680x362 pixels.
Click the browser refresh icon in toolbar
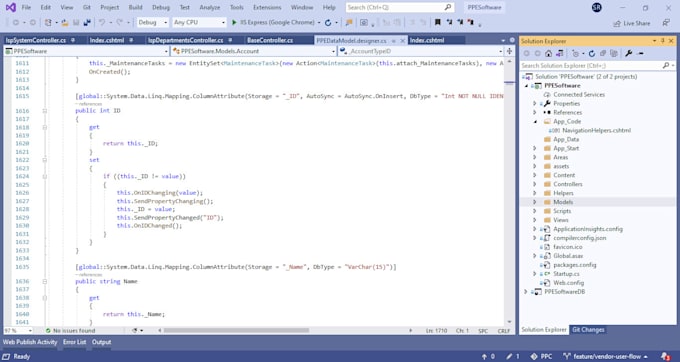(328, 23)
